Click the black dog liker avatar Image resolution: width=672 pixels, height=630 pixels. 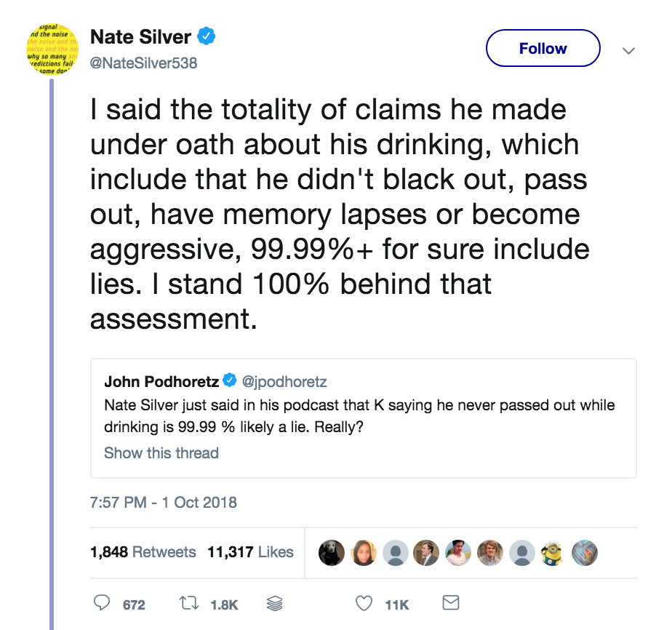332,552
